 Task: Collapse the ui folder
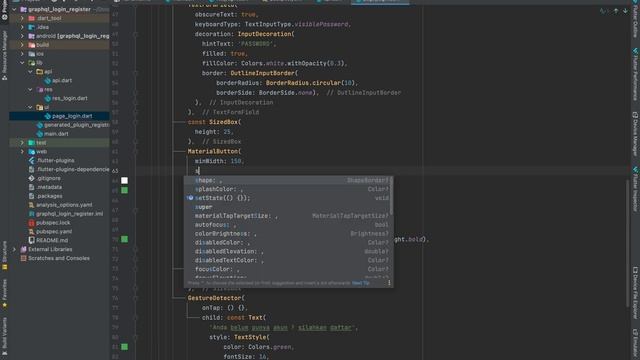(x=31, y=107)
